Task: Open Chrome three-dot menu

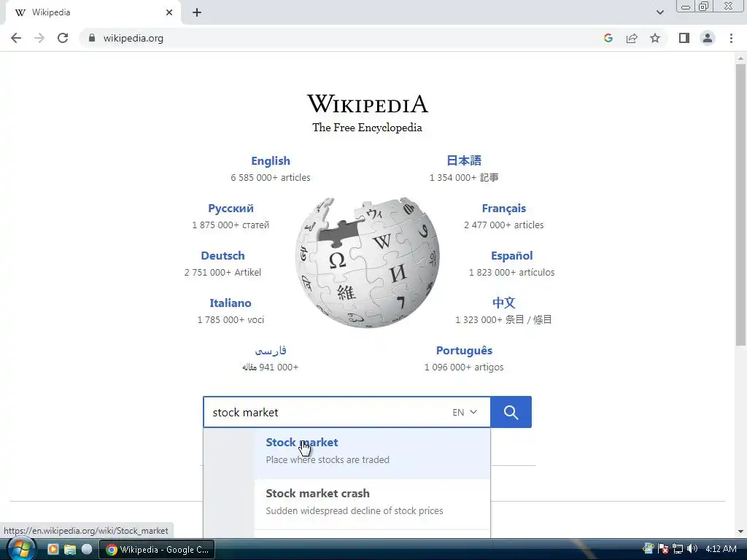Action: 731,38
